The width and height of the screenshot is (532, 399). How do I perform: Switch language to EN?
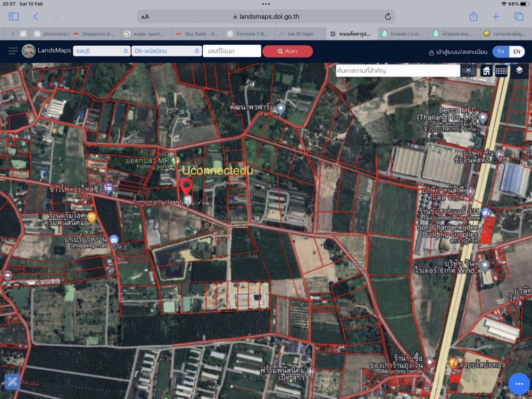pyautogui.click(x=516, y=52)
